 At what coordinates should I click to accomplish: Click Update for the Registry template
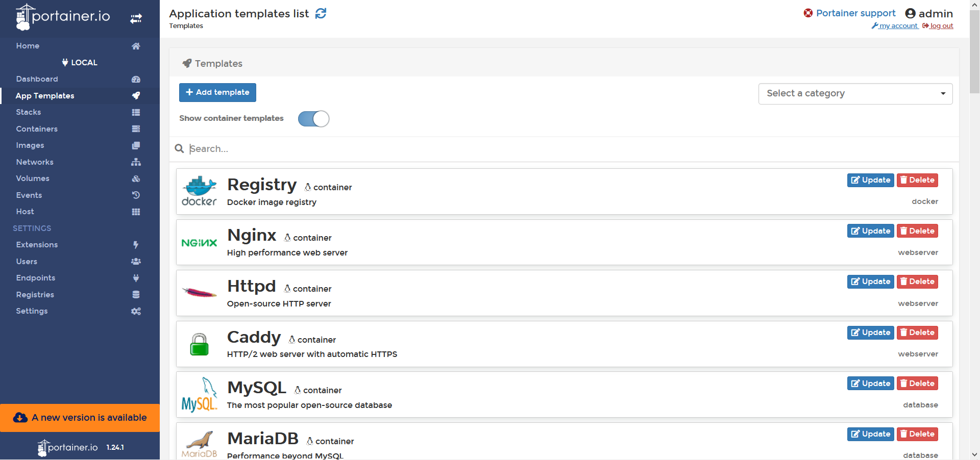click(870, 180)
